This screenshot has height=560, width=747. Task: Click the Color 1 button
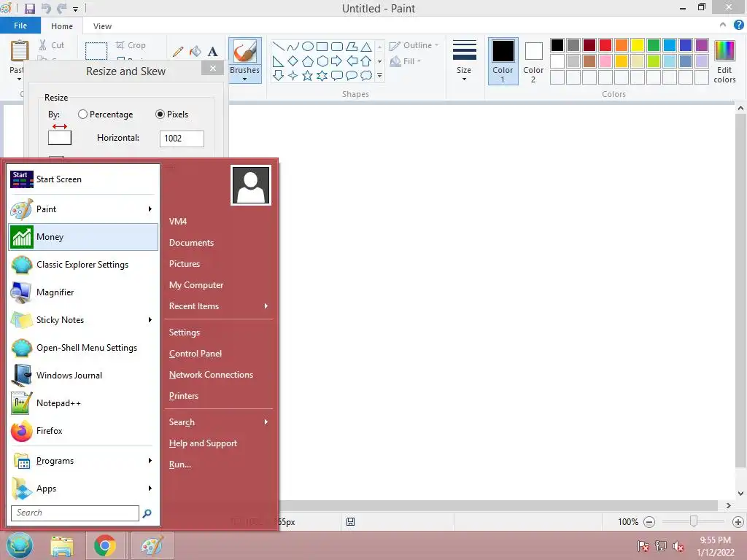pyautogui.click(x=503, y=61)
